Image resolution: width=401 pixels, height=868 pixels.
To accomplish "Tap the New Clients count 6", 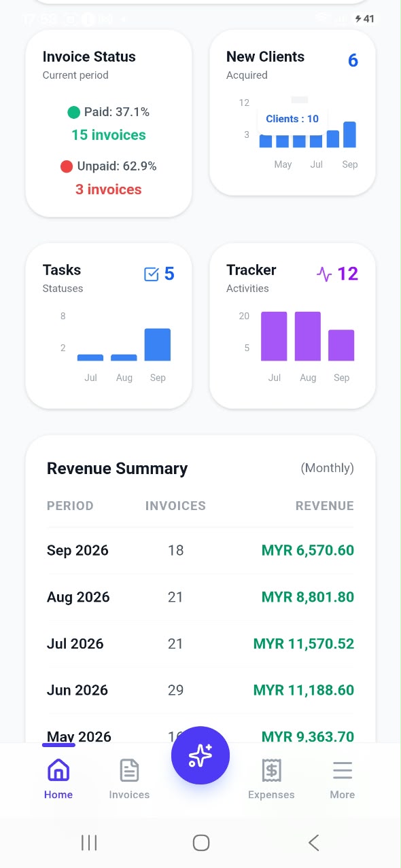I will click(353, 60).
